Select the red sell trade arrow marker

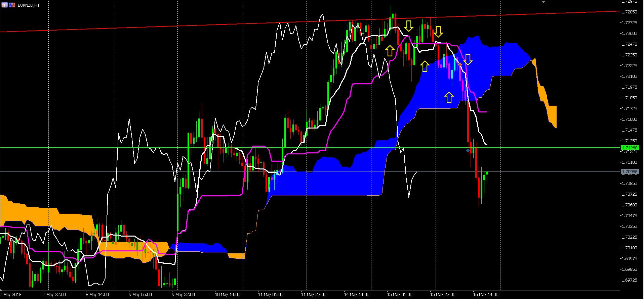460,64
